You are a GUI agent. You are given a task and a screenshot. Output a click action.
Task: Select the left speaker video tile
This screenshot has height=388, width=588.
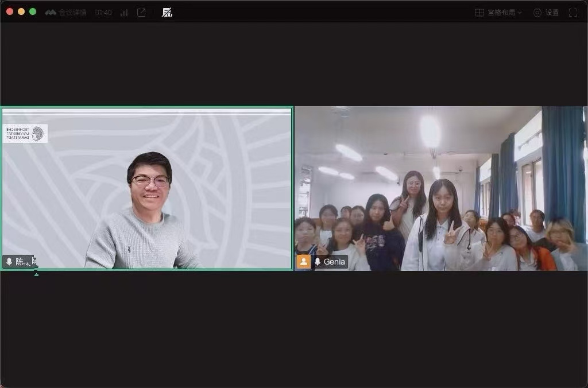coord(147,188)
